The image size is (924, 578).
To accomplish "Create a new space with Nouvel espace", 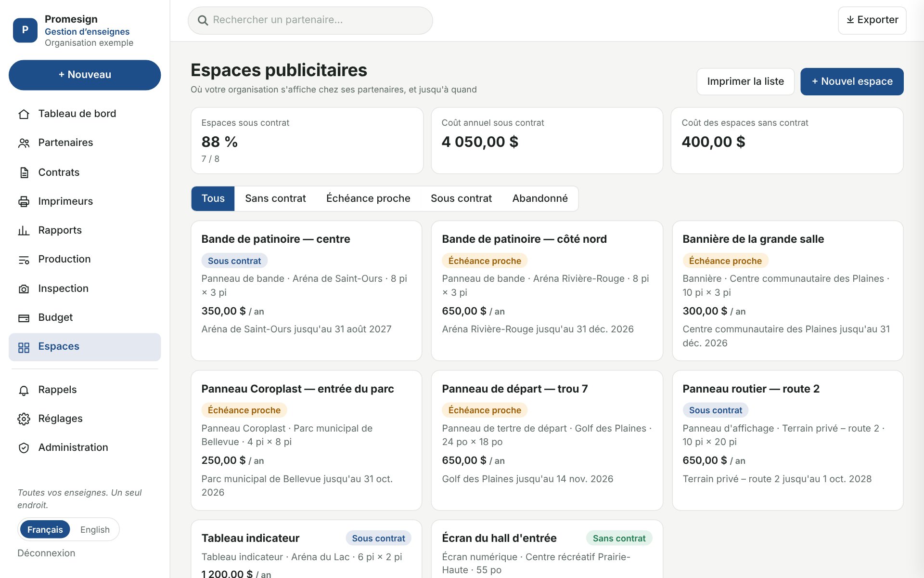I will 852,81.
